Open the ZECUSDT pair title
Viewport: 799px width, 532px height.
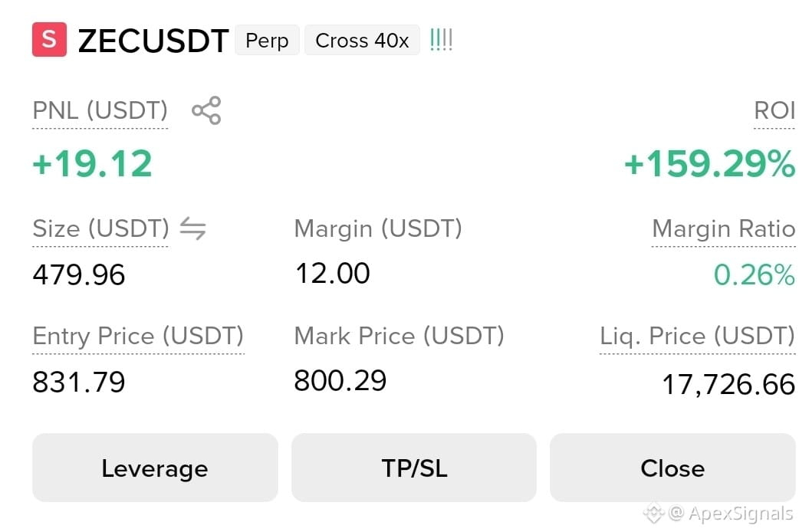(153, 41)
